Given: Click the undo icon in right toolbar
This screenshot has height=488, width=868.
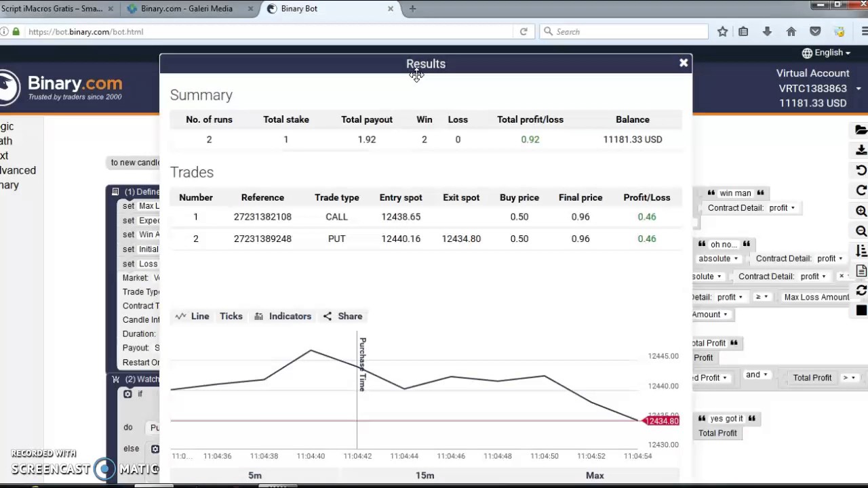Looking at the screenshot, I should (x=861, y=170).
